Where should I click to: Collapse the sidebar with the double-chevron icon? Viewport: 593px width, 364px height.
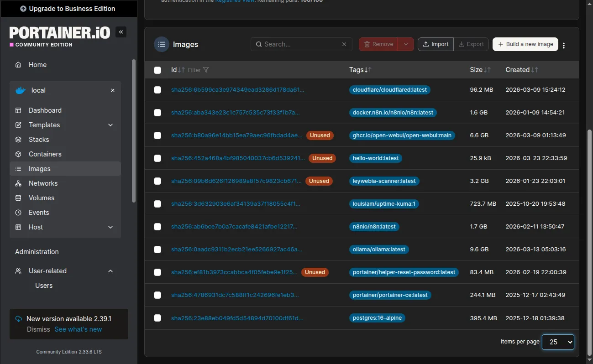point(121,32)
